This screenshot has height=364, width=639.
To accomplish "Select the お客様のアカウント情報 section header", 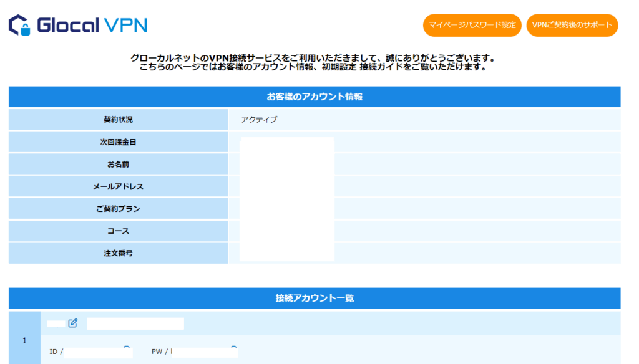I will [315, 97].
